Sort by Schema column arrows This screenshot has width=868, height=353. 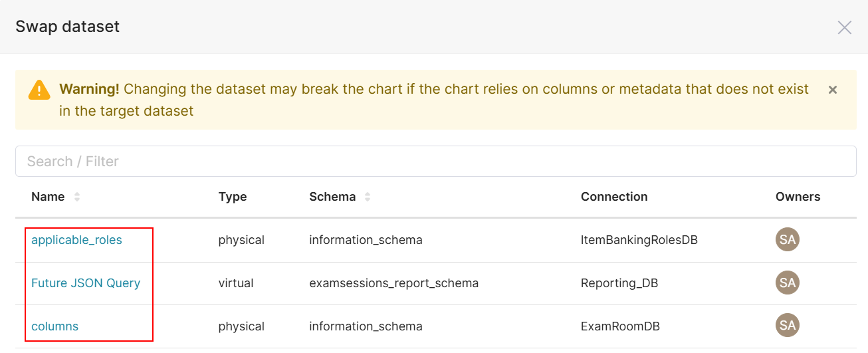pyautogui.click(x=368, y=197)
